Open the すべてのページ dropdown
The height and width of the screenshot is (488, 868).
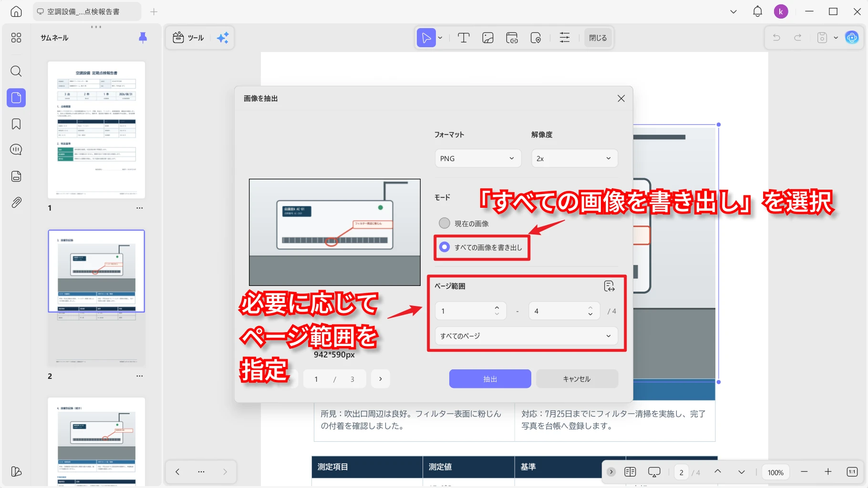527,336
